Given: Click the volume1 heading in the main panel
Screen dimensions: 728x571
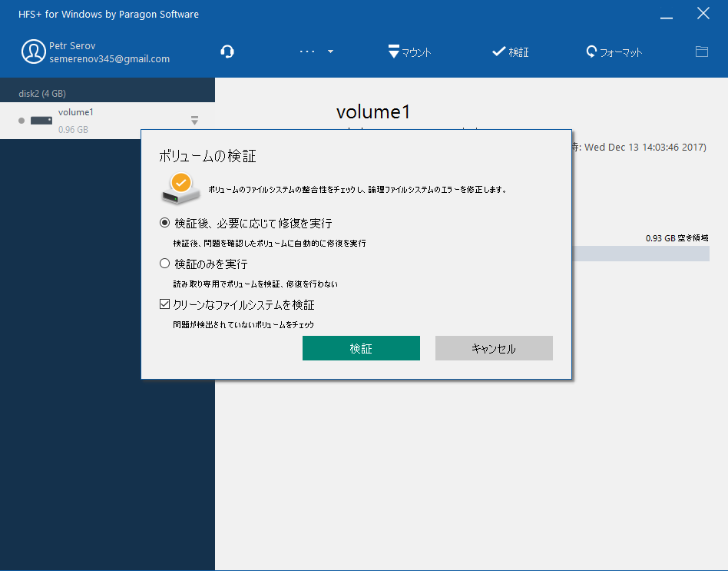Looking at the screenshot, I should [373, 111].
